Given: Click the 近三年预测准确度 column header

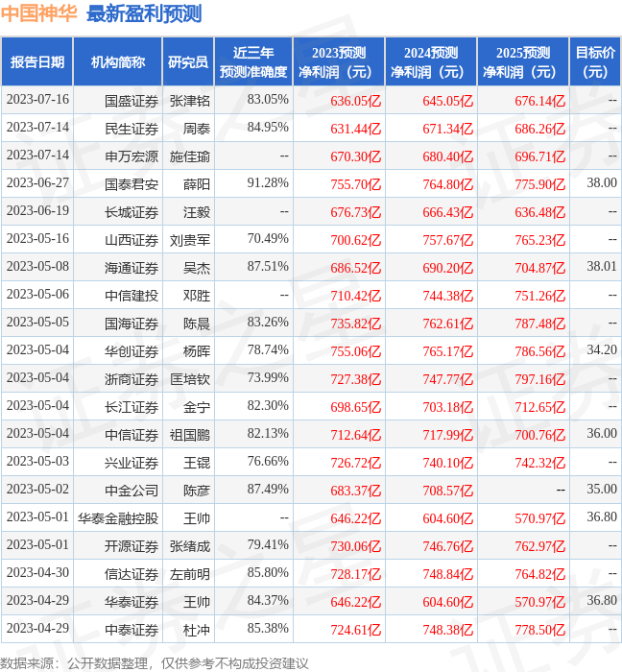Looking at the screenshot, I should [253, 61].
